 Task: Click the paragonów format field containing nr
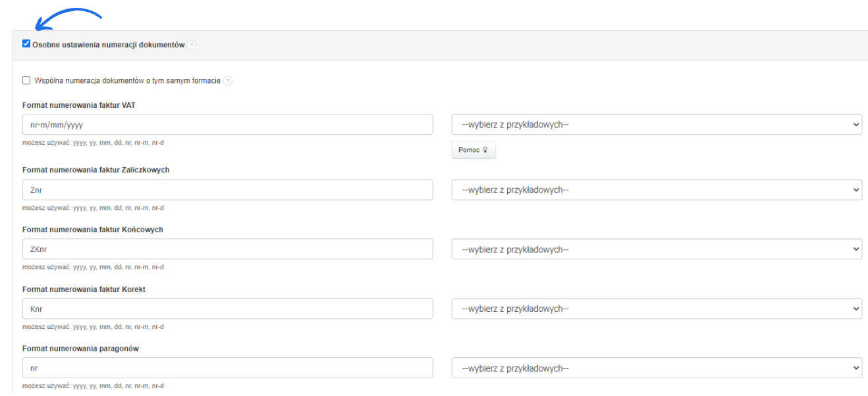(227, 368)
